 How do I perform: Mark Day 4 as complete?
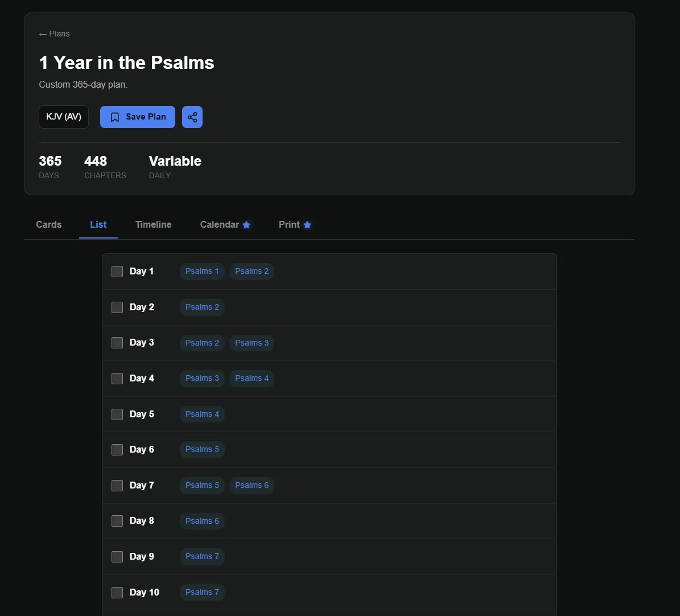tap(117, 379)
